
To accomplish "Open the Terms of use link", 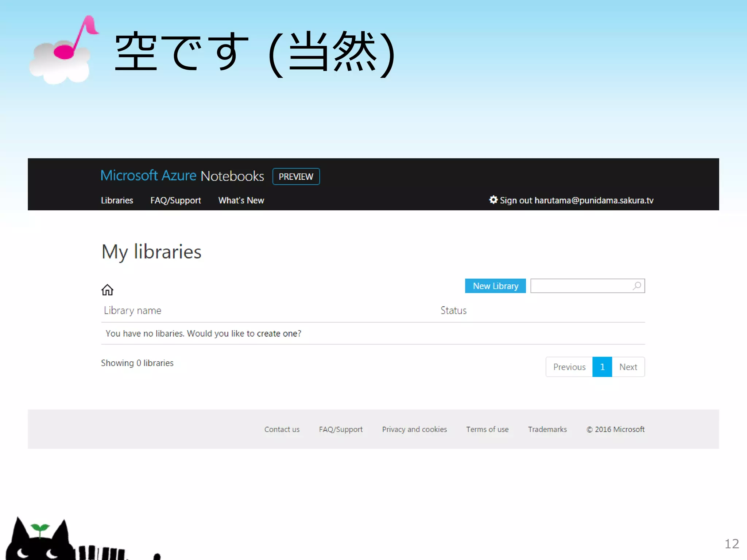I will click(487, 429).
